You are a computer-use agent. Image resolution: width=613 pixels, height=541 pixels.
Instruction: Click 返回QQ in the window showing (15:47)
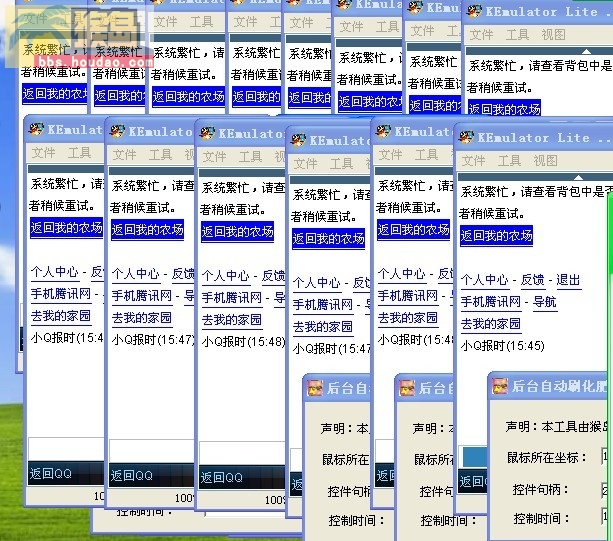pyautogui.click(x=132, y=476)
